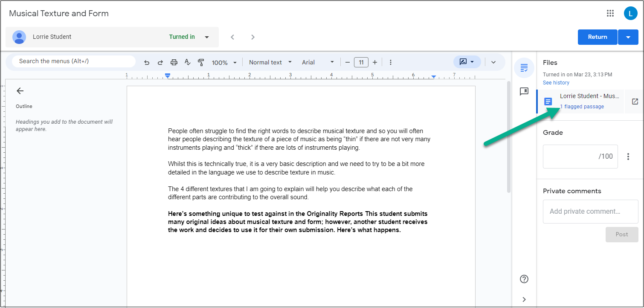Image resolution: width=644 pixels, height=308 pixels.
Task: Open the Print icon
Action: tap(174, 62)
